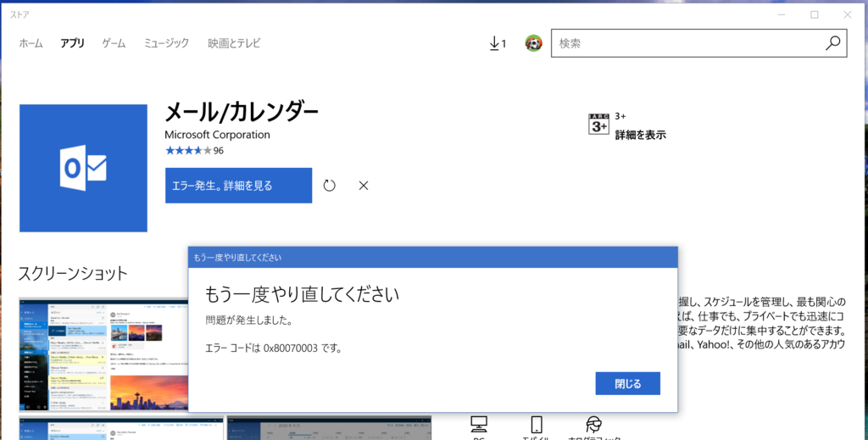868x440 pixels.
Task: Open the ゲーム tab
Action: 114,43
